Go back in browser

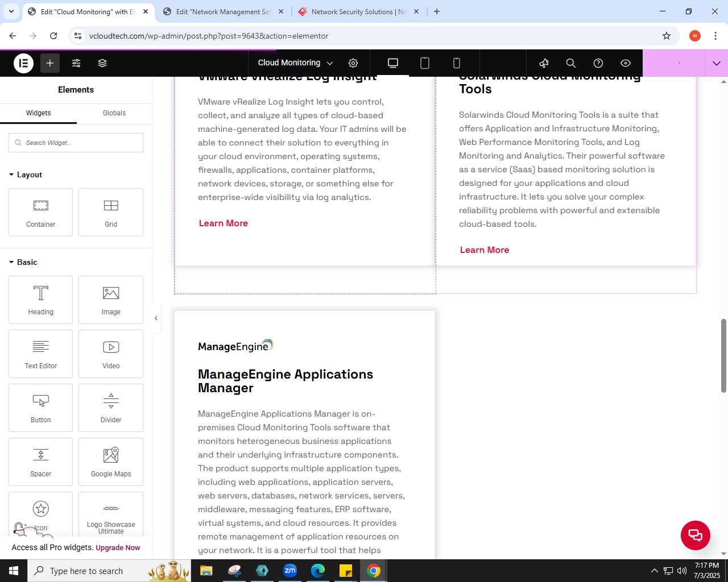[x=13, y=36]
